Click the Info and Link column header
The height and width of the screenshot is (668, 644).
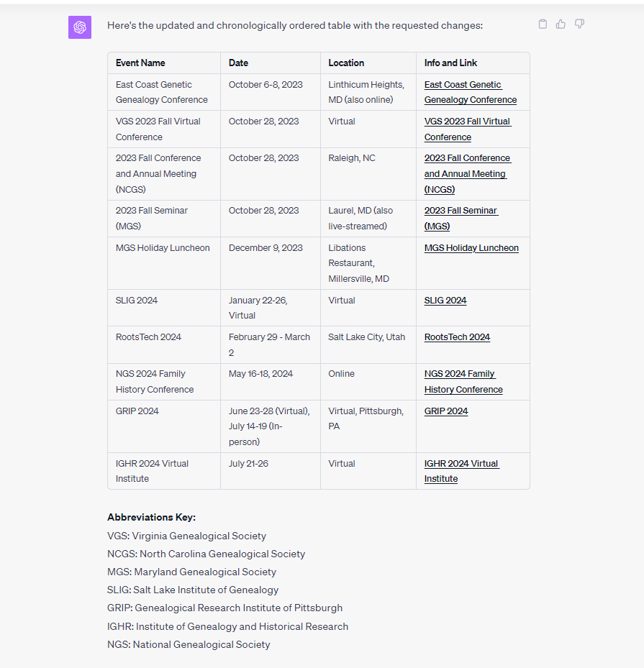(x=450, y=63)
